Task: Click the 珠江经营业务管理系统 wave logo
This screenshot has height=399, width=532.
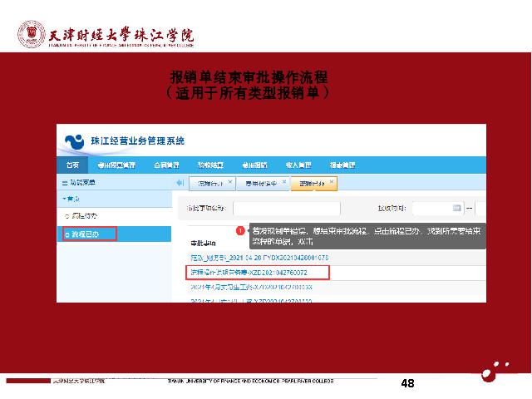Action: (x=74, y=141)
